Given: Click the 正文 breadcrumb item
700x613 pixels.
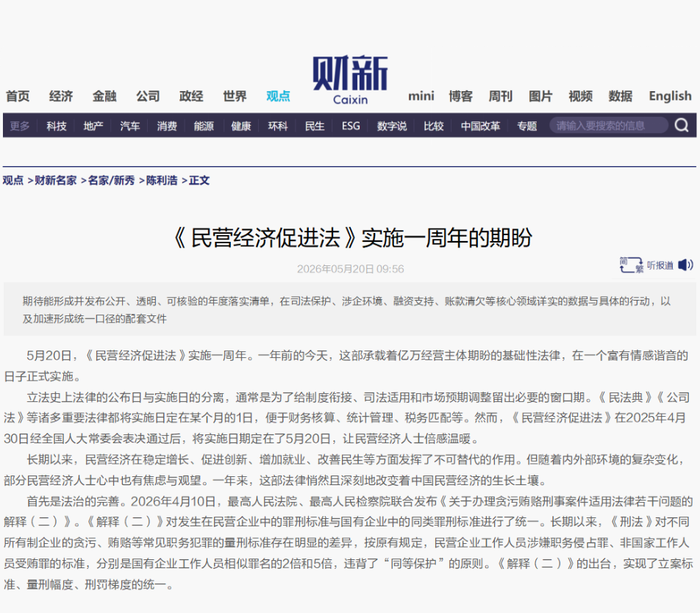Looking at the screenshot, I should [199, 180].
